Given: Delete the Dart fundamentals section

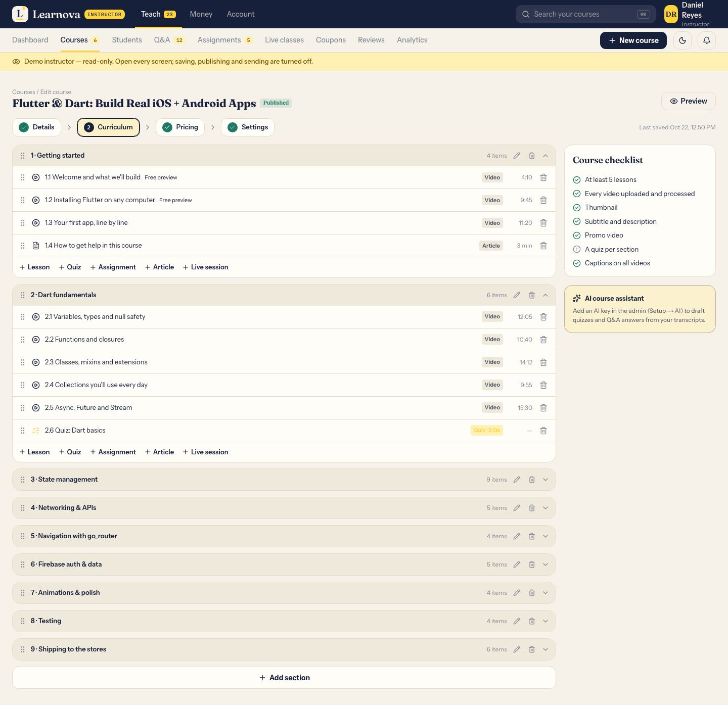Looking at the screenshot, I should coord(532,295).
